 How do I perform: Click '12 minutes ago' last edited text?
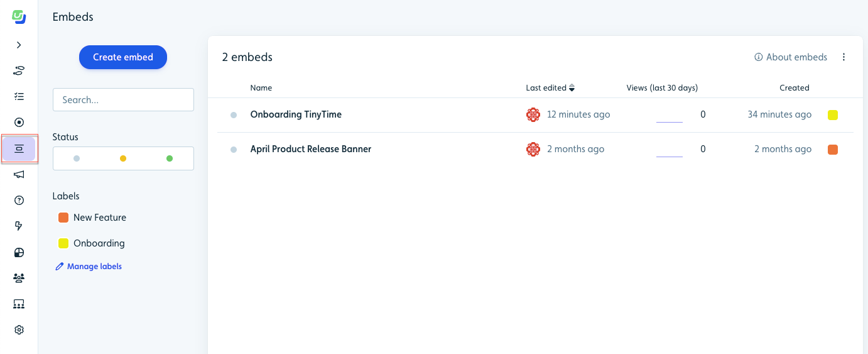(x=578, y=114)
